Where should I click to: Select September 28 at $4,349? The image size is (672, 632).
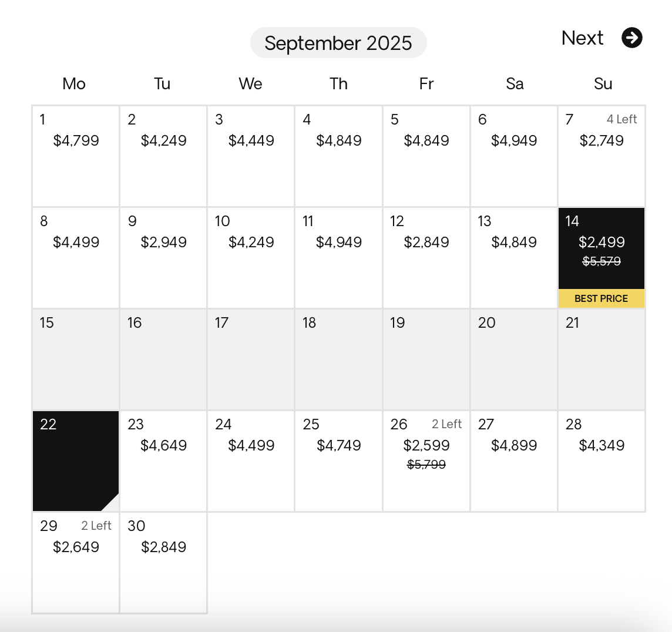coord(602,460)
